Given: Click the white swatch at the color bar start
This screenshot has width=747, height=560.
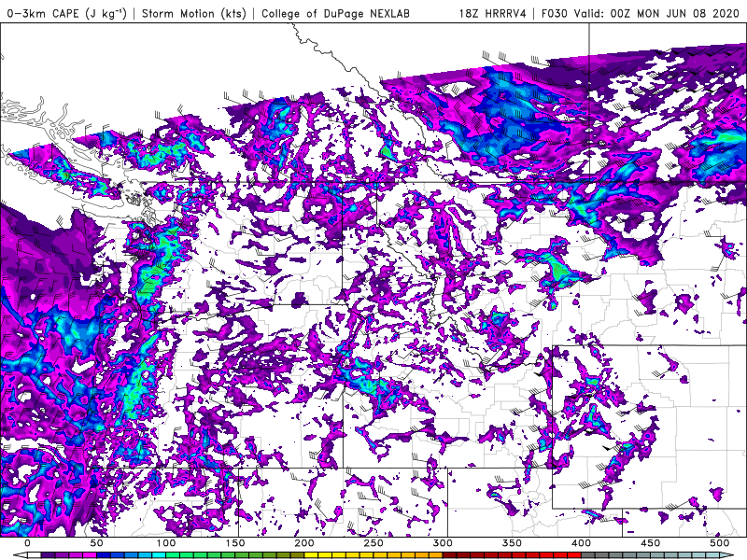Looking at the screenshot, I should pyautogui.click(x=35, y=555).
